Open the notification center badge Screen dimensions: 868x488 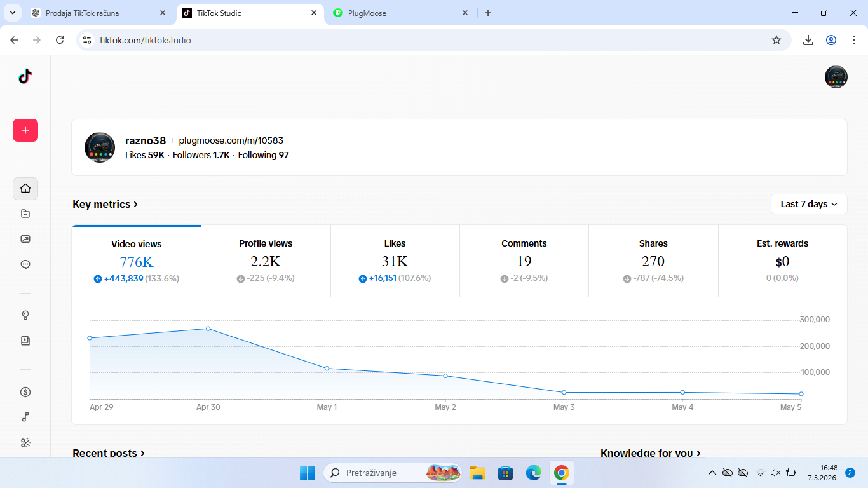850,473
